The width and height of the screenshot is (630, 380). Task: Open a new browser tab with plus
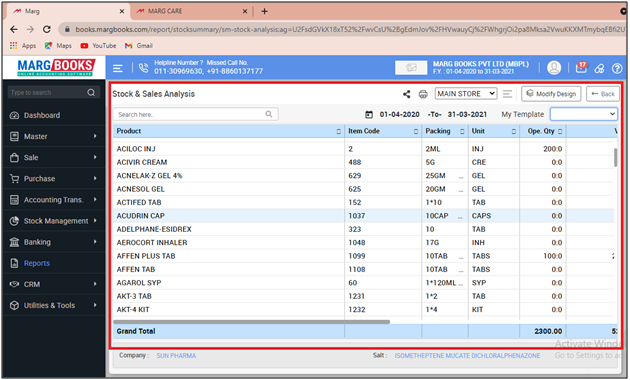(x=264, y=11)
